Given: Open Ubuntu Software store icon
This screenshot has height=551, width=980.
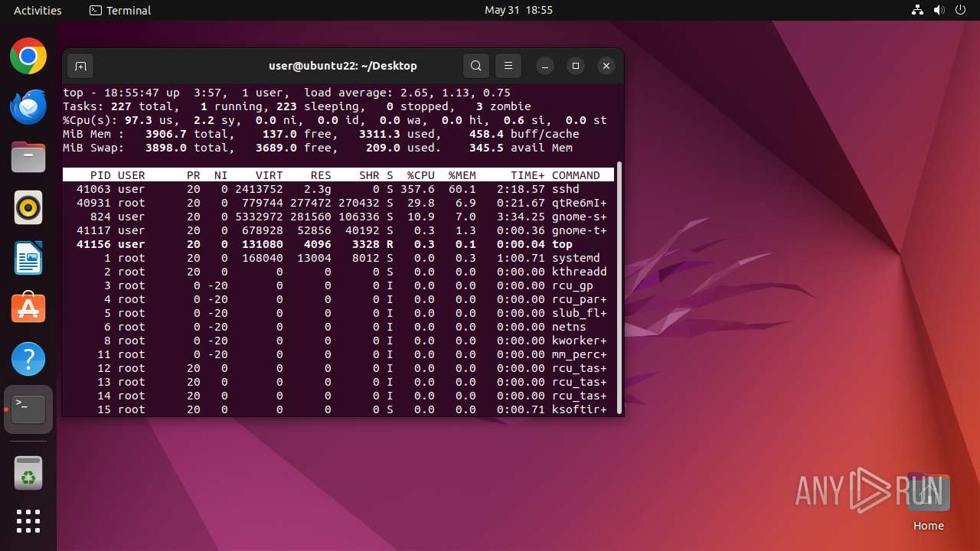Looking at the screenshot, I should pyautogui.click(x=28, y=308).
